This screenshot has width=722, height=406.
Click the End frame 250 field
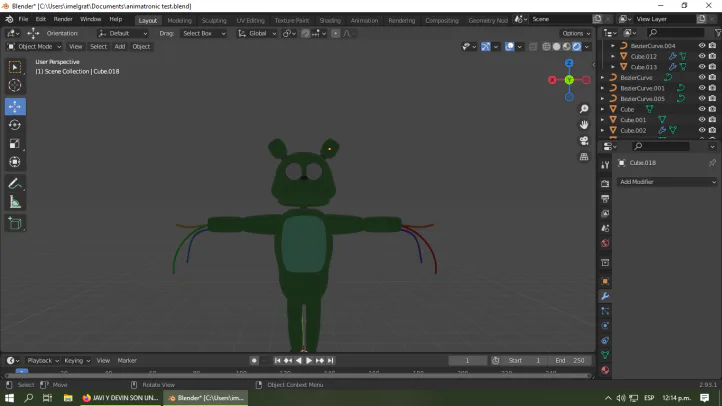tap(570, 360)
